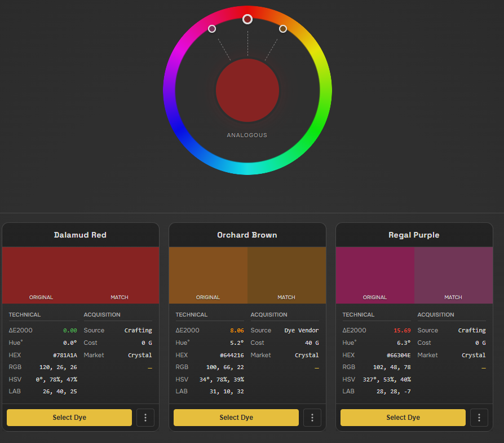Click Regal Purple original swatch

375,275
